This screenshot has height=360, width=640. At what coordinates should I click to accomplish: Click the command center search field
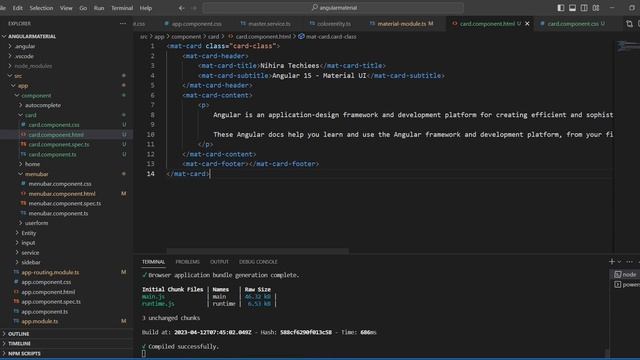333,7
